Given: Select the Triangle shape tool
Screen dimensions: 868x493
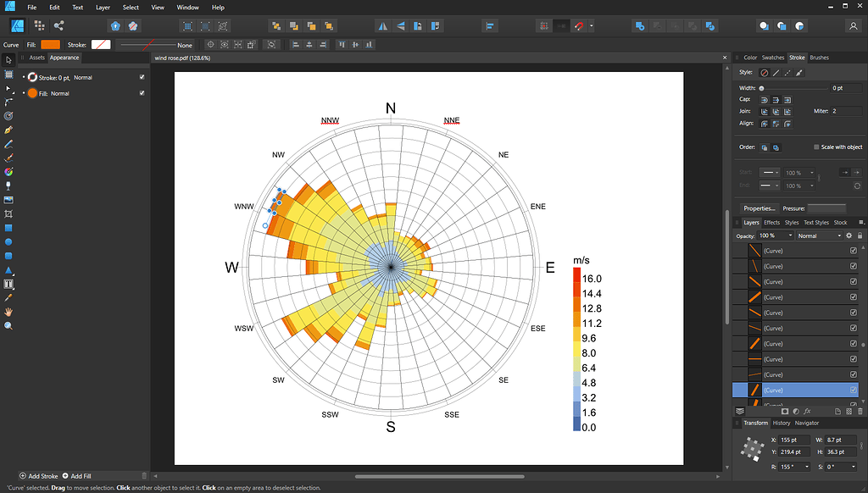Looking at the screenshot, I should pos(8,270).
